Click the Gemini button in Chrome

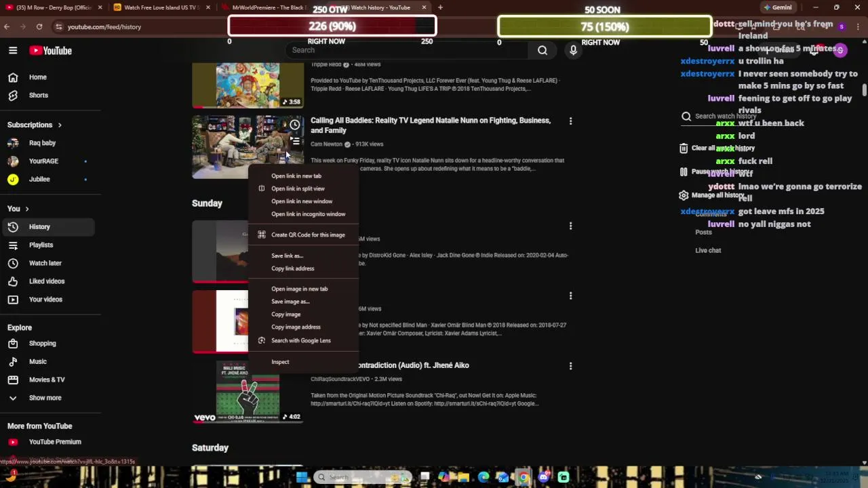[x=777, y=7]
